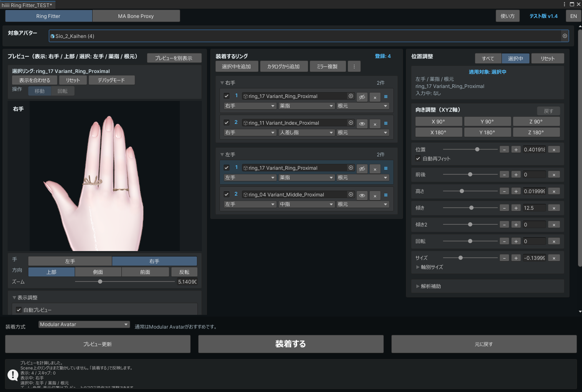Toggle visibility of left-hand ring_17 ring
The height and width of the screenshot is (392, 582).
pyautogui.click(x=362, y=169)
